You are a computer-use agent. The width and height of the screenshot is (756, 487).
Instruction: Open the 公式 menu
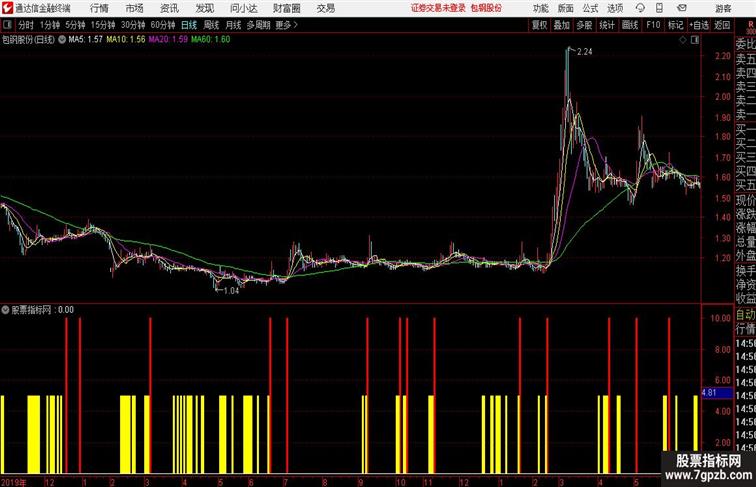[590, 8]
